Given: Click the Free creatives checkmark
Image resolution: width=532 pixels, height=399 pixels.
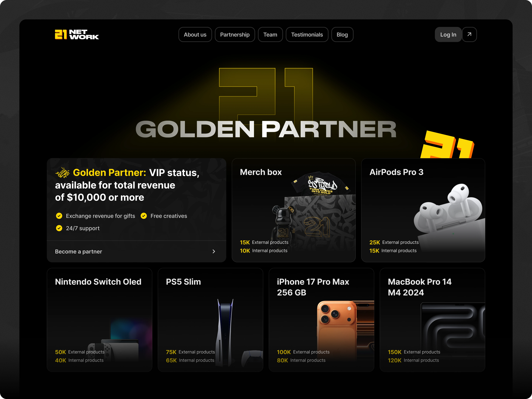Looking at the screenshot, I should pos(144,216).
